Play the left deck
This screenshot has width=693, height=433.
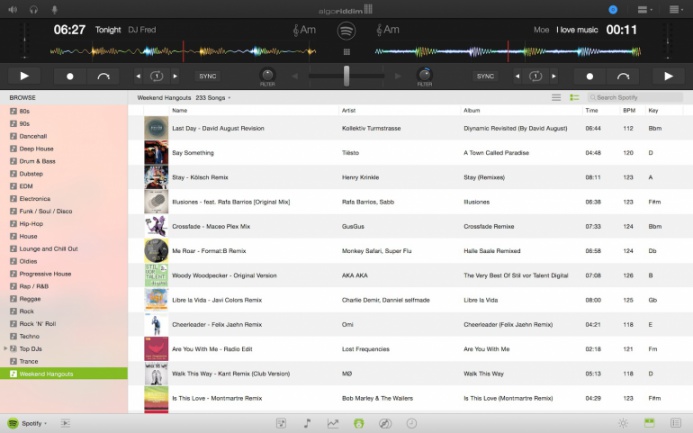(x=24, y=76)
